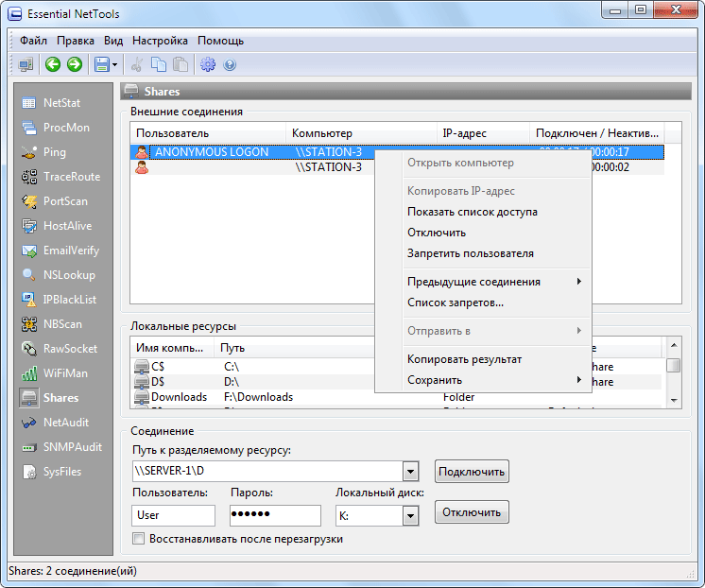Open the Вид menu

coord(113,41)
